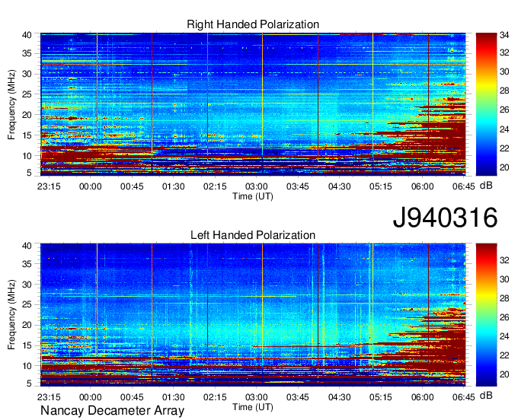Click the "Right Handed Polarization" plot title
The height and width of the screenshot is (420, 518).
coord(253,24)
